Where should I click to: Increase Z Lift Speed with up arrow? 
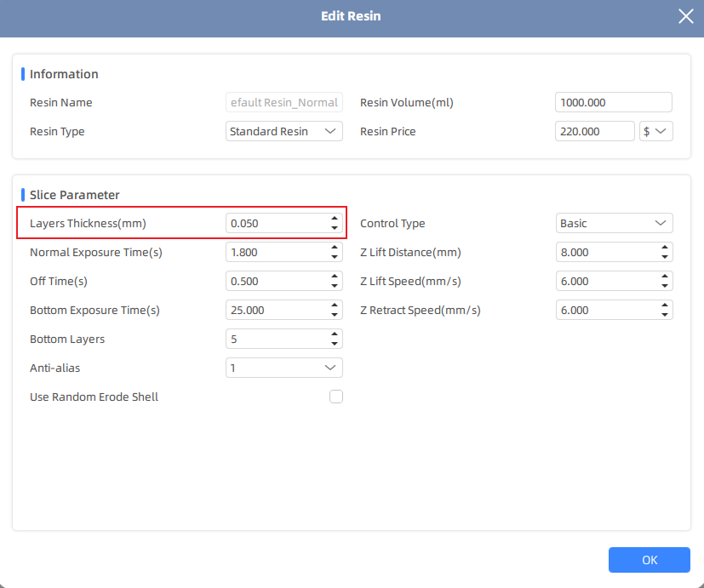coord(665,276)
